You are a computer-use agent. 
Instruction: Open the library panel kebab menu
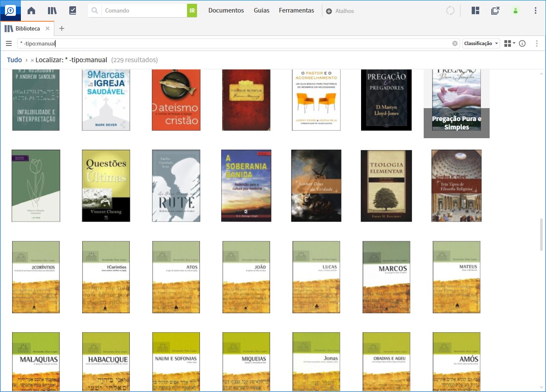[x=537, y=43]
